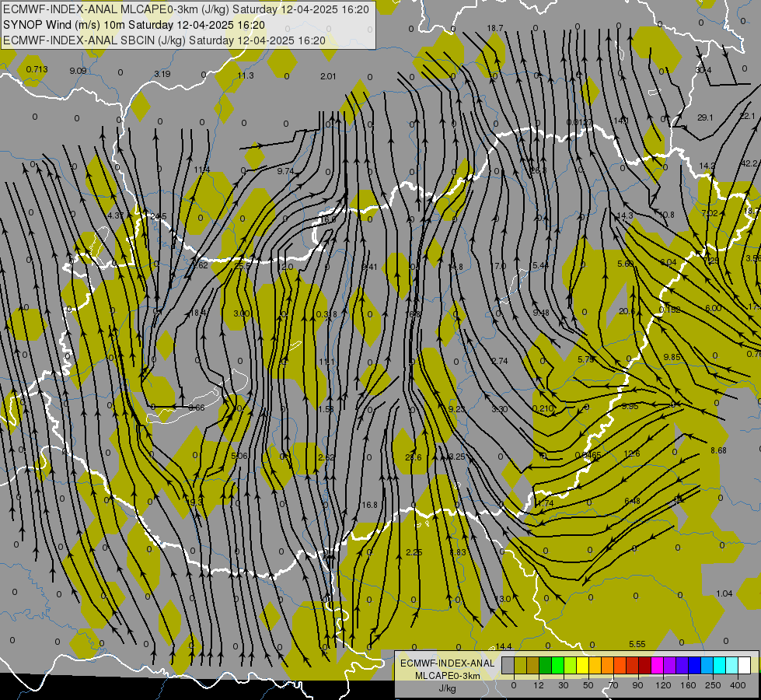Click the map value 2.62
761x700 pixels.
point(326,457)
